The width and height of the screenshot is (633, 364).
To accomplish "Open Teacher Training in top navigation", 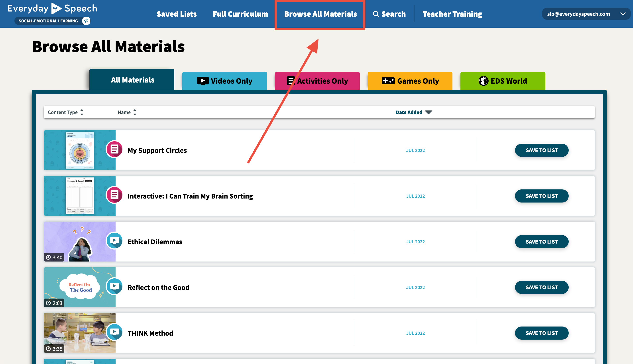I will tap(452, 14).
